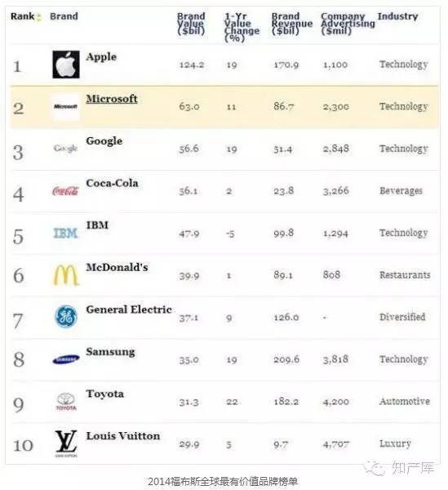The width and height of the screenshot is (448, 490).
Task: Click the Brand Value column header
Action: point(191,24)
